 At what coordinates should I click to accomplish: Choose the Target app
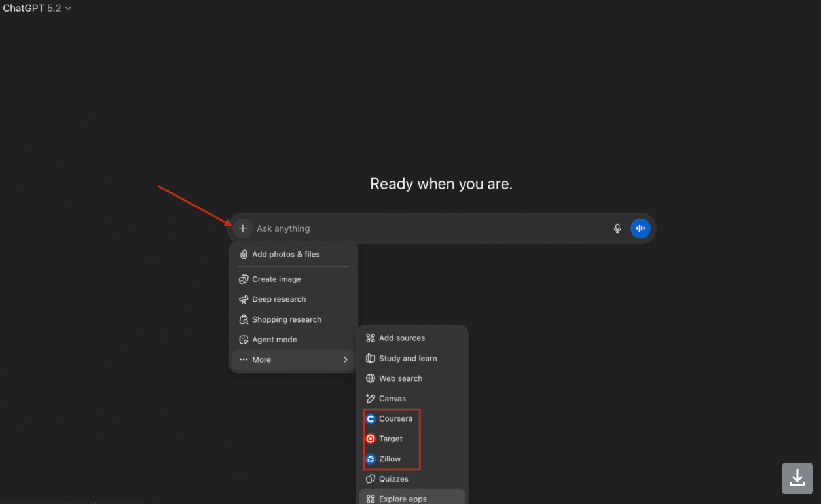tap(391, 439)
